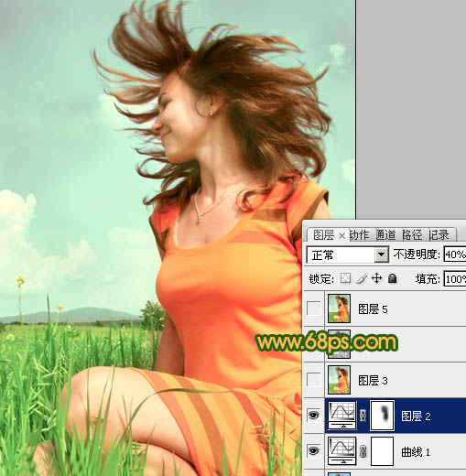Close the 图层 panel tab with the x
Viewport: 466px width, 476px height.
click(x=342, y=235)
